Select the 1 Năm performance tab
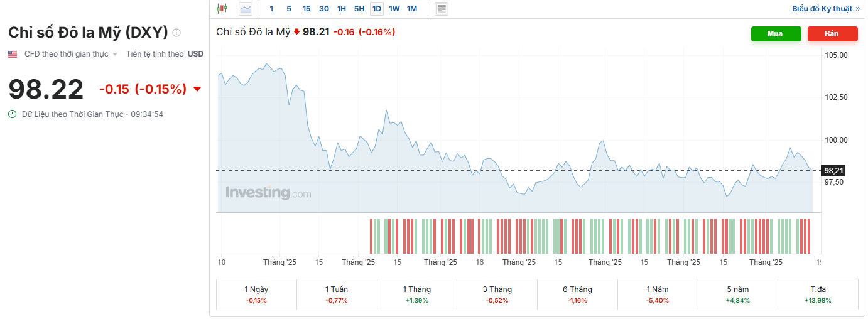The image size is (868, 319). (658, 295)
